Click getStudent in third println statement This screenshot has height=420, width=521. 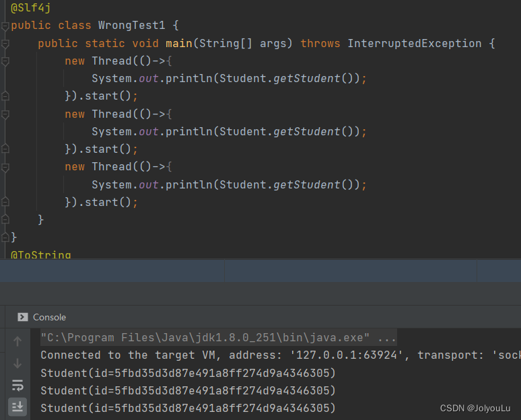click(x=307, y=184)
